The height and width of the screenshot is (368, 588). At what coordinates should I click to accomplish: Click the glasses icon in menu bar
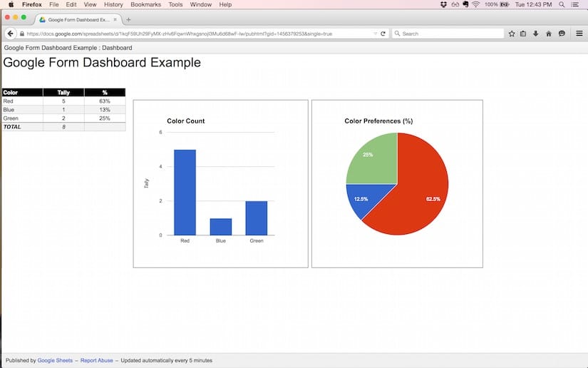[x=455, y=4]
